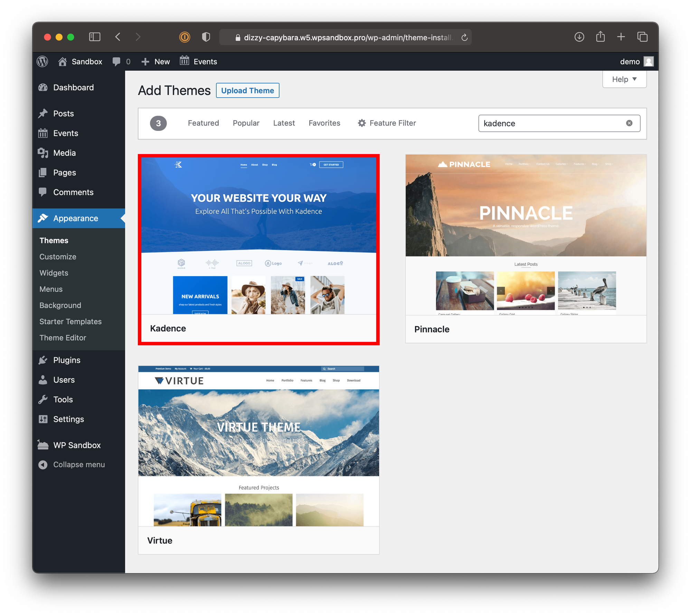Click the Collapse menu arrow icon
The width and height of the screenshot is (691, 616).
coord(43,465)
